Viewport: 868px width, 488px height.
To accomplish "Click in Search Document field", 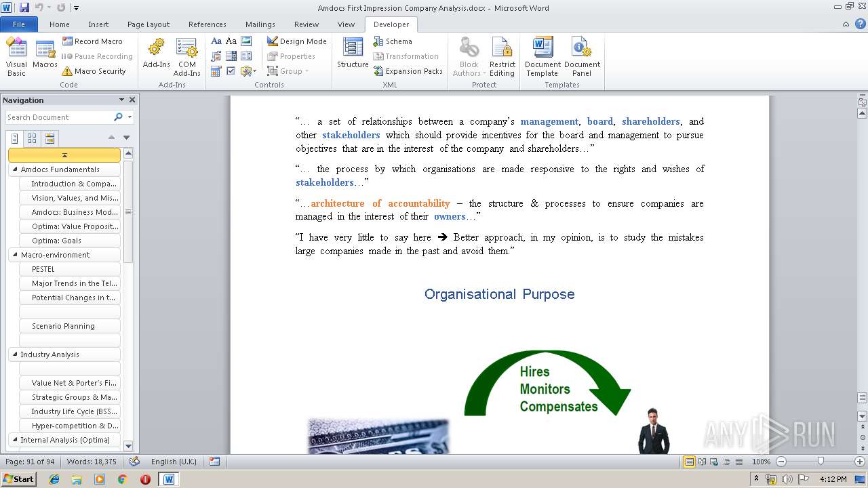I will point(59,117).
